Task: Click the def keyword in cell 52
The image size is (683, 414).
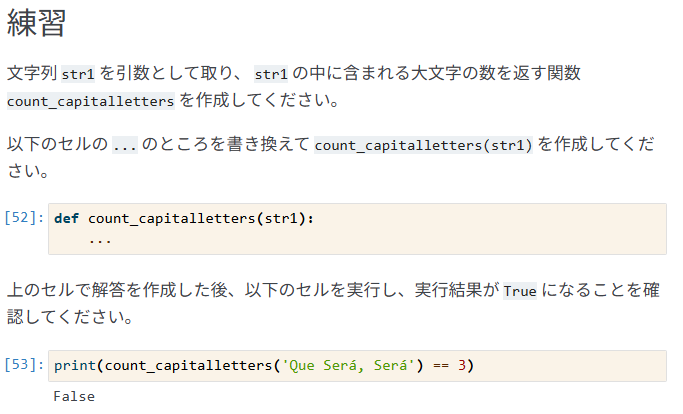Action: pyautogui.click(x=66, y=218)
